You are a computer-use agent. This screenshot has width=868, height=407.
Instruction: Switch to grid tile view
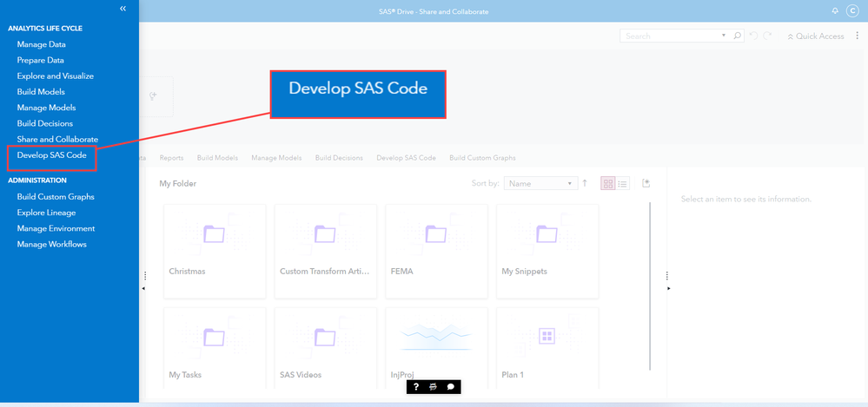[608, 184]
